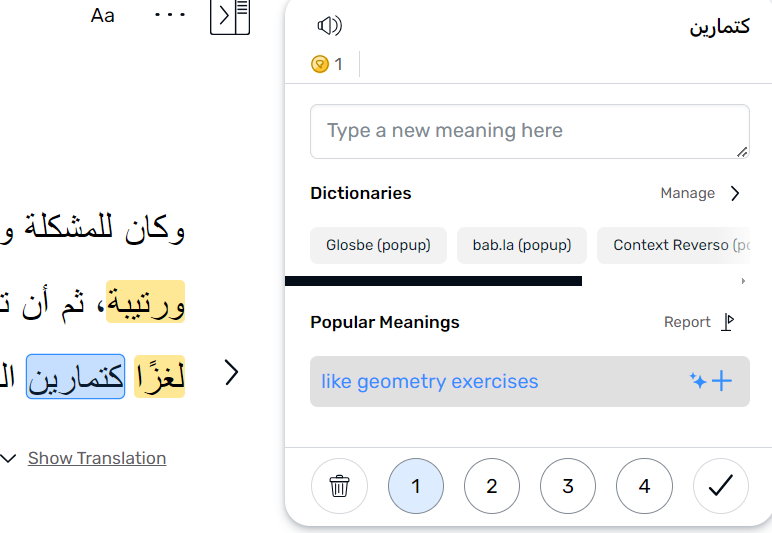The height and width of the screenshot is (533, 772).
Task: Open the bab.la (popup) dictionary
Action: point(522,245)
